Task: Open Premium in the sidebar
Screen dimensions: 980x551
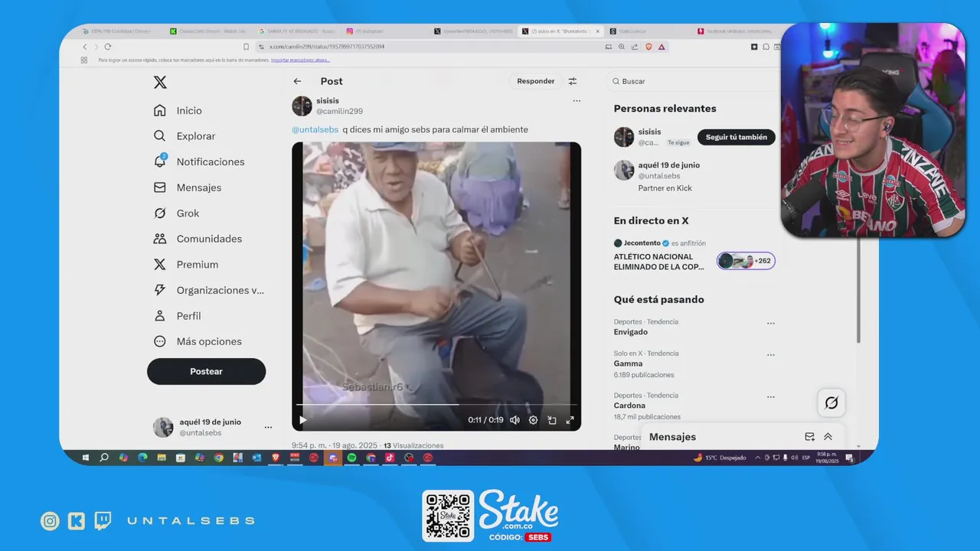Action: [186, 265]
